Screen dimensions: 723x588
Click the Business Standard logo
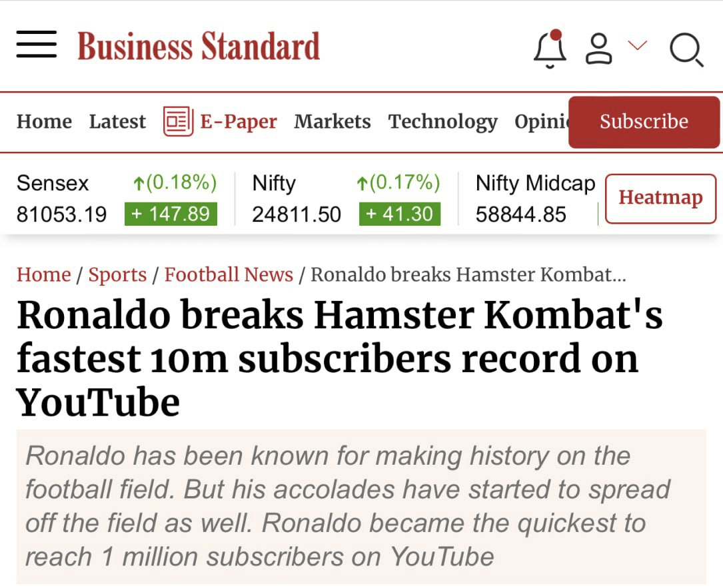click(199, 47)
